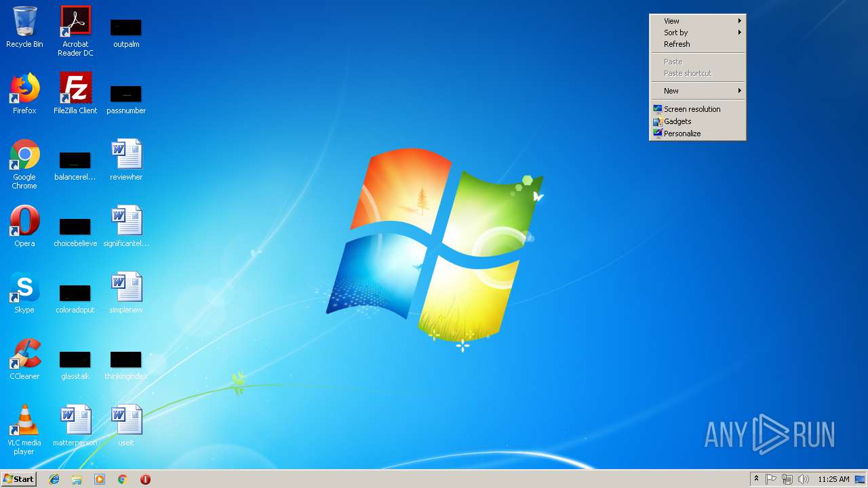Choose Refresh in the context menu
The image size is (868, 488).
click(698, 44)
